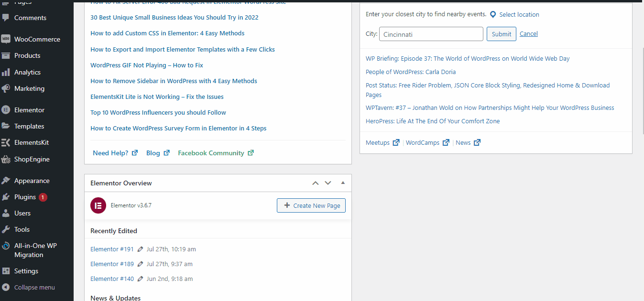Click the round Elementor logo in Overview

click(x=98, y=205)
